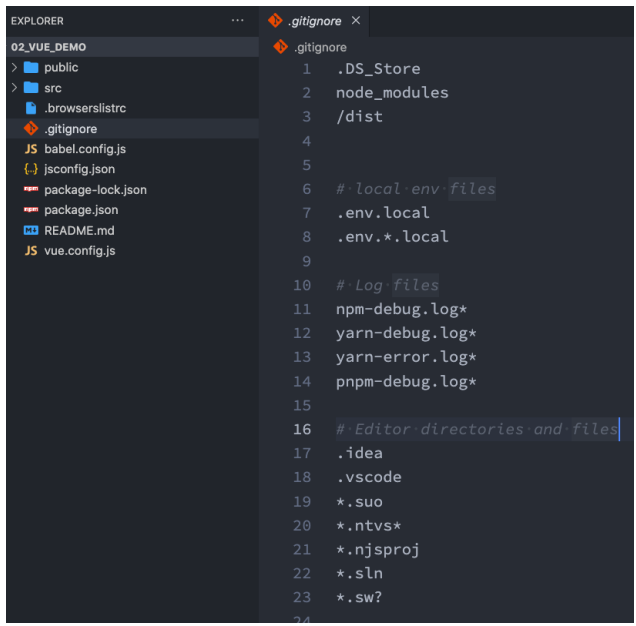Click line number 16 in the gutter
This screenshot has height=626, width=636.
pyautogui.click(x=301, y=429)
